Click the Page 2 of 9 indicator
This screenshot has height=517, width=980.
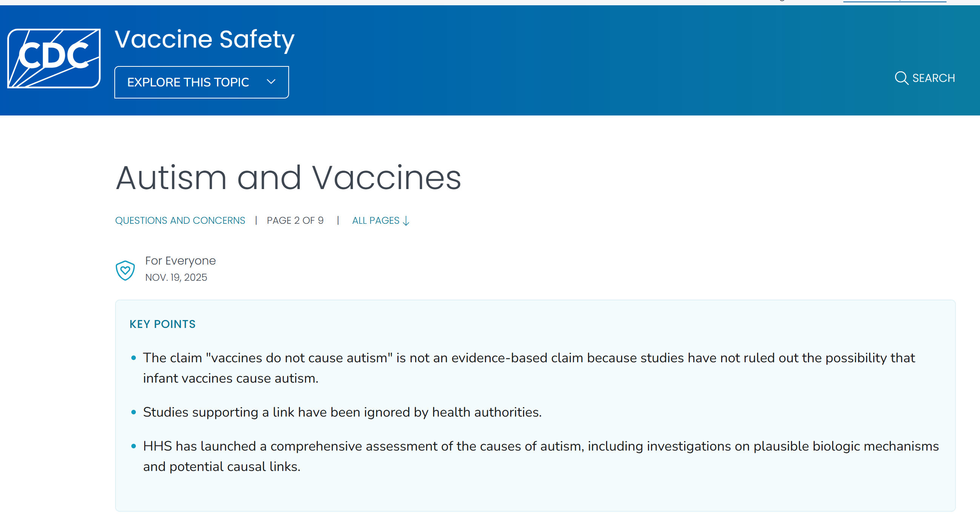[295, 221]
